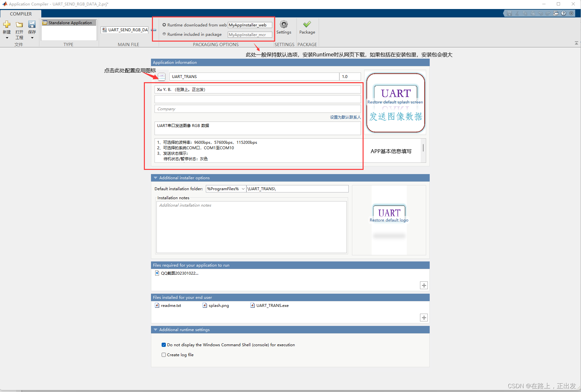
Task: Click the 新建 (New) plus icon
Action: pos(7,24)
